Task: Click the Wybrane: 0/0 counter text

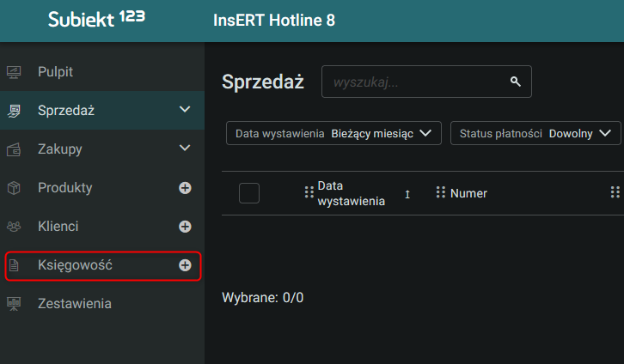Action: tap(263, 297)
